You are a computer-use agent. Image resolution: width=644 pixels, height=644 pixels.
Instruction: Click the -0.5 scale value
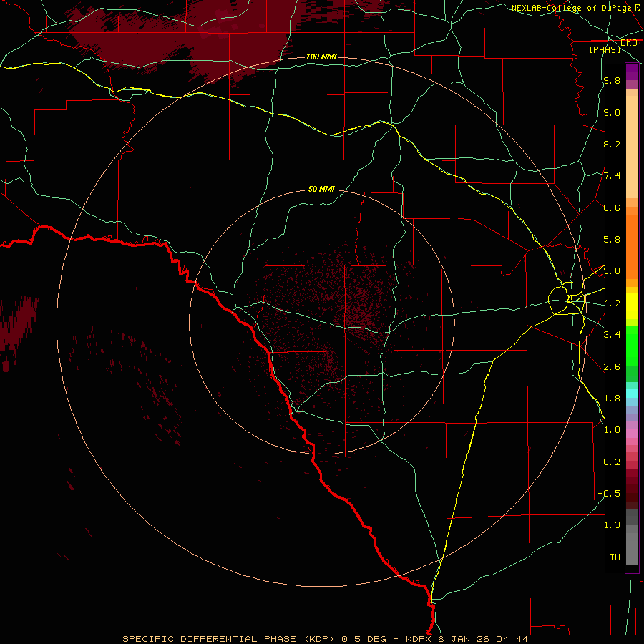tap(609, 494)
